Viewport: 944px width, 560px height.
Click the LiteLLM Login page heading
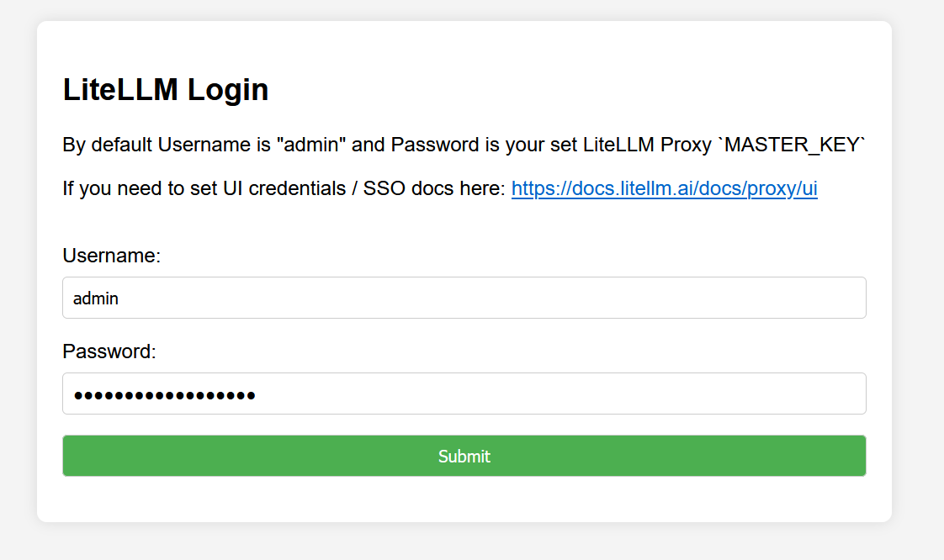pyautogui.click(x=166, y=89)
